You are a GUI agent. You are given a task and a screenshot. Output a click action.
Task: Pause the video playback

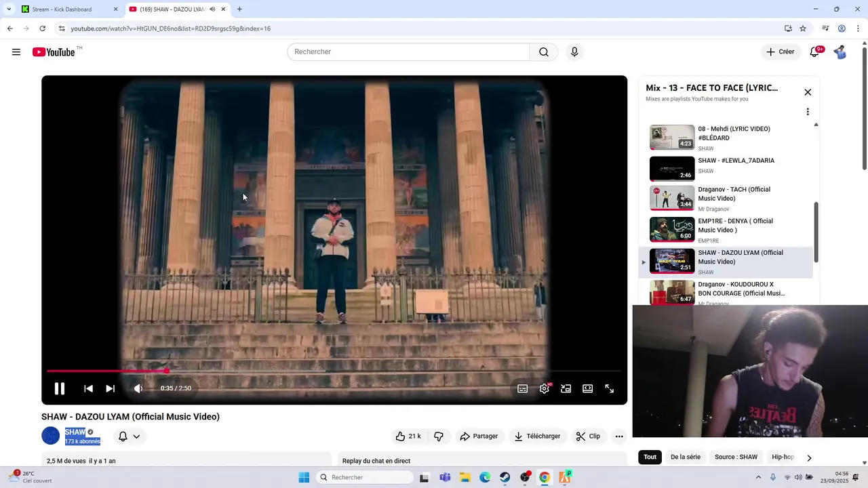click(60, 388)
